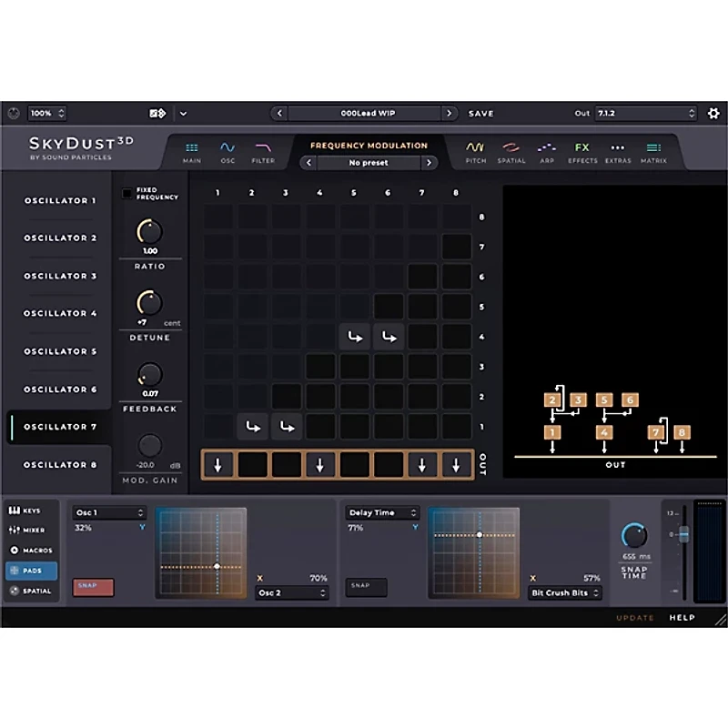This screenshot has height=728, width=728.
Task: Switch to the Mixer panel in the bottom sidebar
Action: click(32, 531)
